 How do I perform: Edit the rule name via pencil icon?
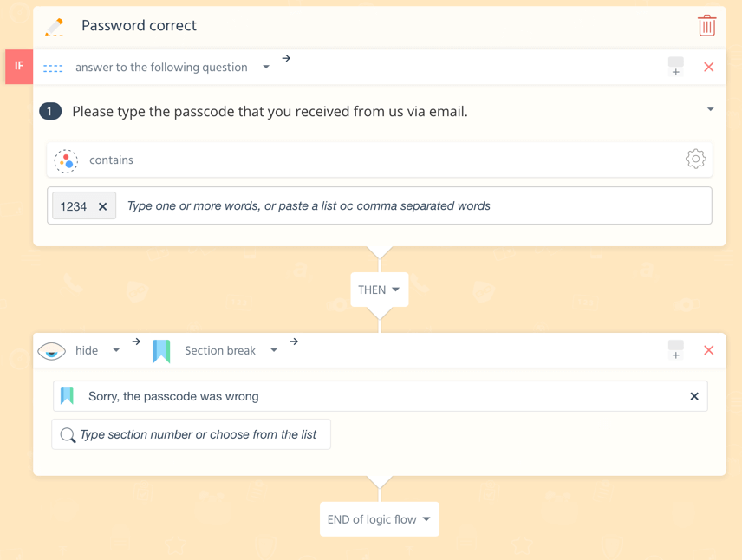pyautogui.click(x=55, y=27)
